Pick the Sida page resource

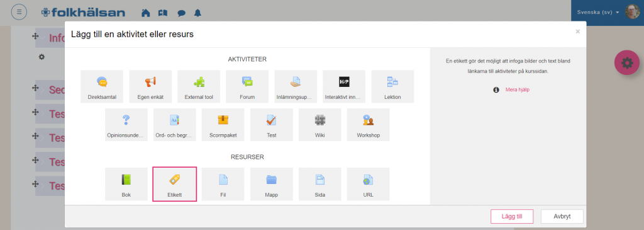(320, 184)
